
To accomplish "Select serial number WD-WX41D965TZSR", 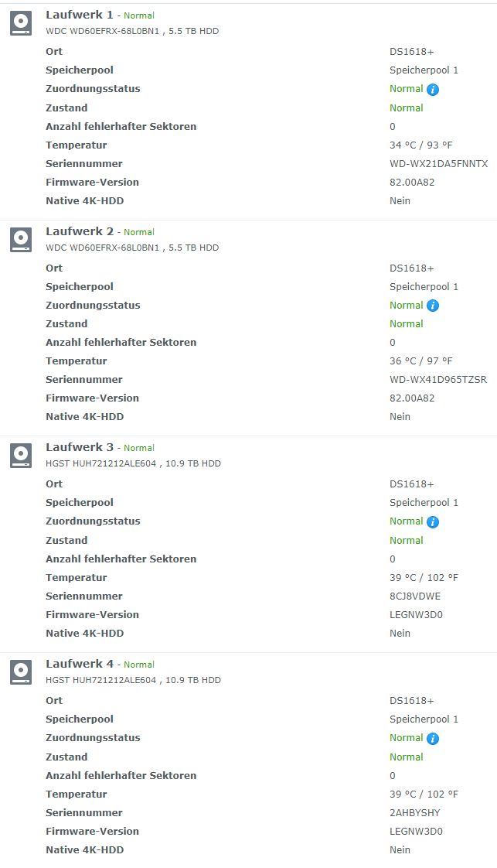I will pos(437,380).
